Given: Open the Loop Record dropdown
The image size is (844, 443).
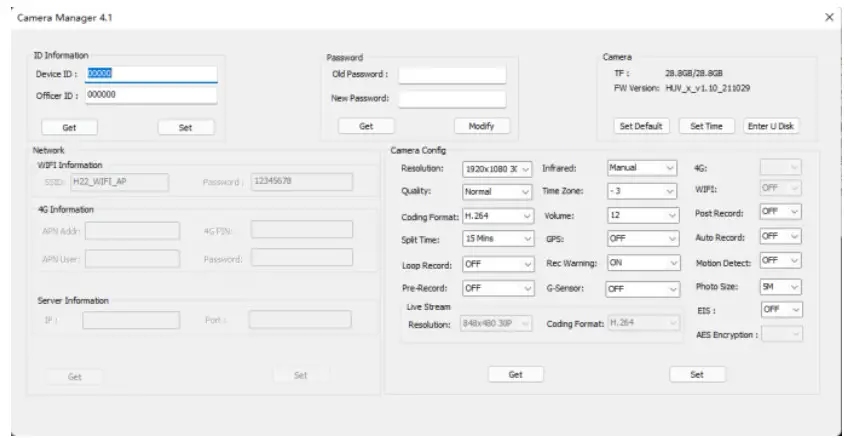Looking at the screenshot, I should [498, 264].
